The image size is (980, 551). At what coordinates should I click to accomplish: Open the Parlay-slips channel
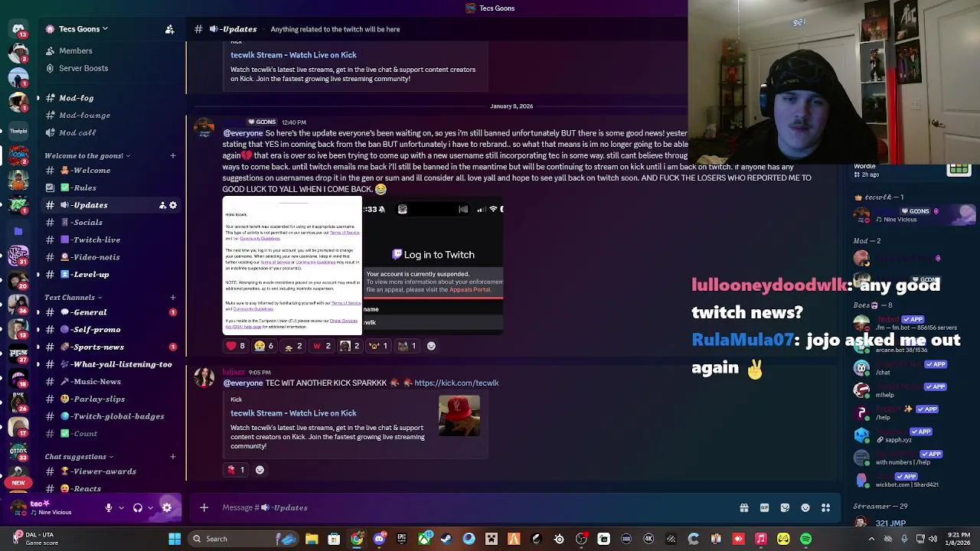(111, 399)
